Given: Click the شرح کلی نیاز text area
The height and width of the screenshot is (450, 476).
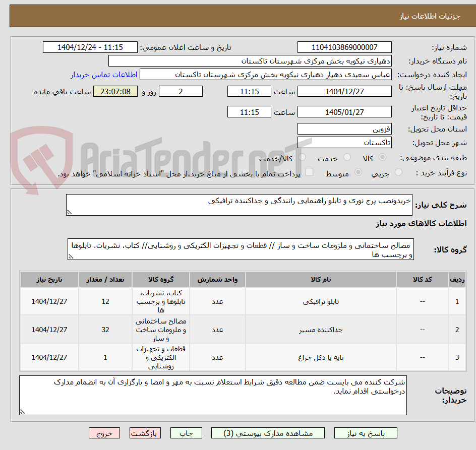Looking at the screenshot, I should 239,205.
